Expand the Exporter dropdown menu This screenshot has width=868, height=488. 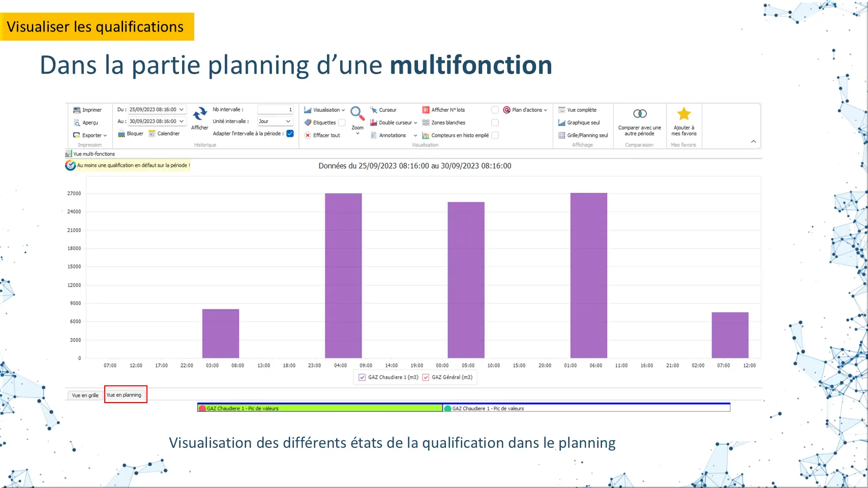(91, 135)
